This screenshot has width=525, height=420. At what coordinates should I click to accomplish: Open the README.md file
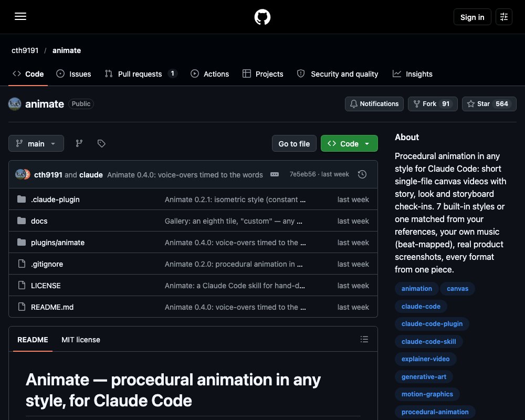pos(52,307)
